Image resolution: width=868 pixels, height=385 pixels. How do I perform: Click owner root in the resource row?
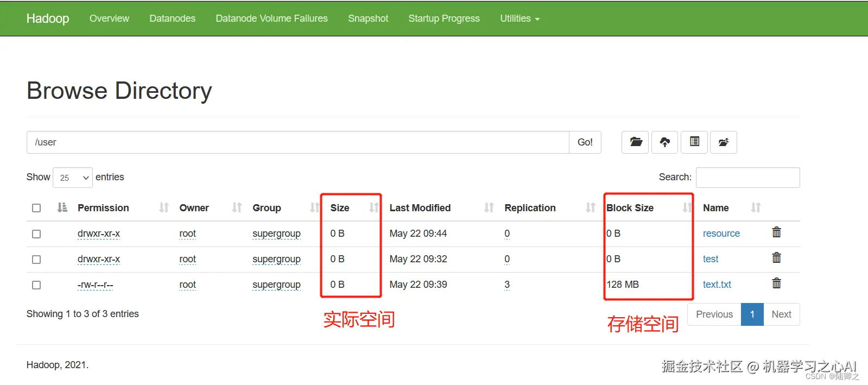(x=187, y=233)
